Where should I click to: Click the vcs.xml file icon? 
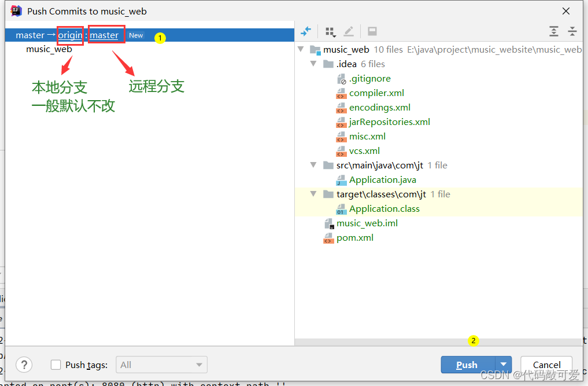[341, 151]
